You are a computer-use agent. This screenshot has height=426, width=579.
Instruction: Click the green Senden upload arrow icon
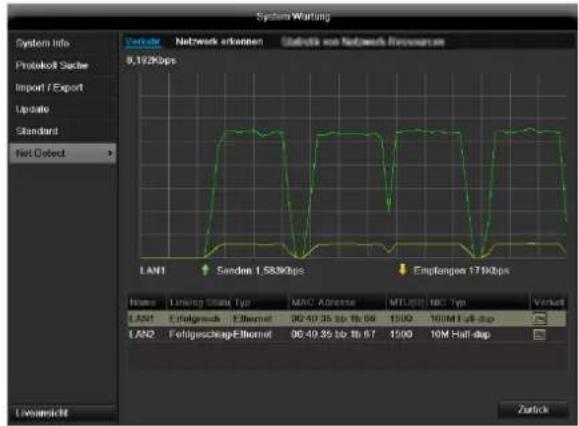(x=206, y=270)
